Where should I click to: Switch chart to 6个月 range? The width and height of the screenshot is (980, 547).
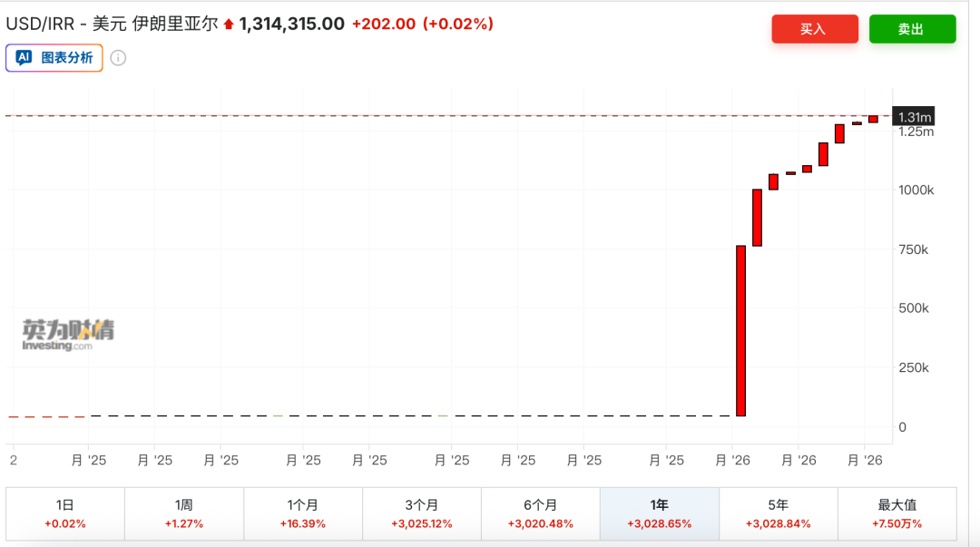(x=540, y=513)
